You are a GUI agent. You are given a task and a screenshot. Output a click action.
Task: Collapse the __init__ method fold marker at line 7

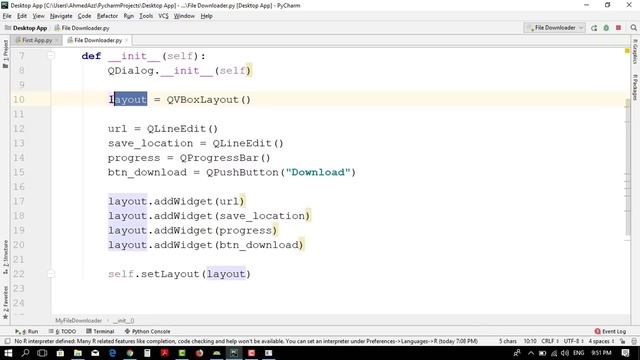tap(51, 56)
